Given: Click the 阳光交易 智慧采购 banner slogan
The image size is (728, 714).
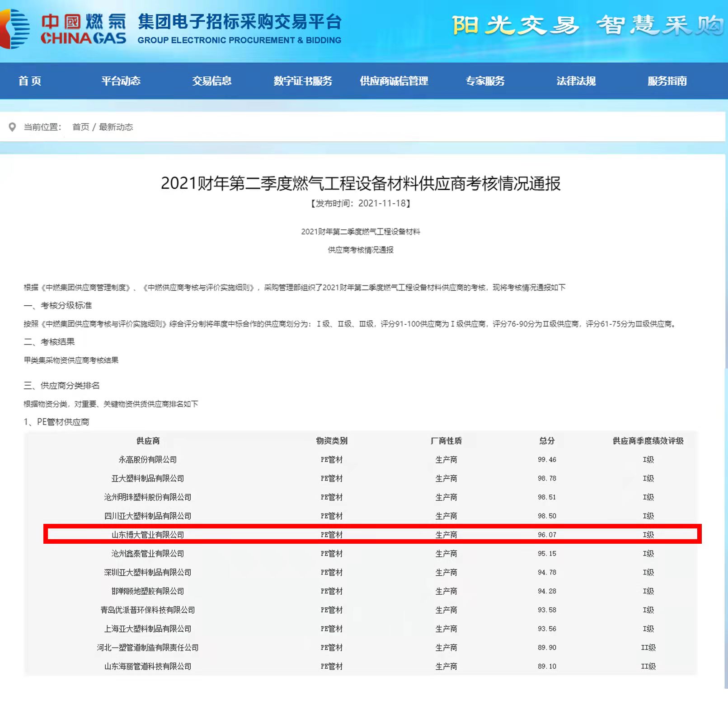Looking at the screenshot, I should click(x=587, y=25).
